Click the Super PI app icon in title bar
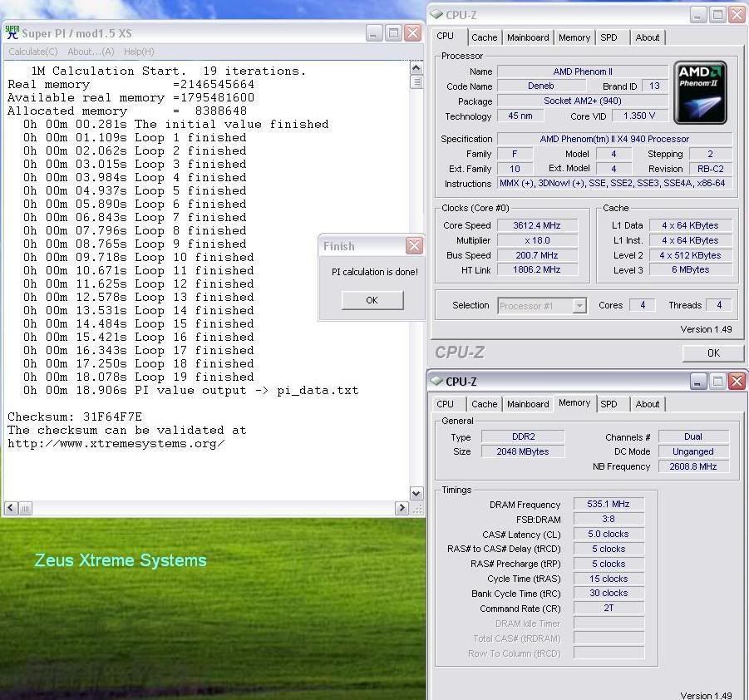This screenshot has width=749, height=700. pos(12,32)
